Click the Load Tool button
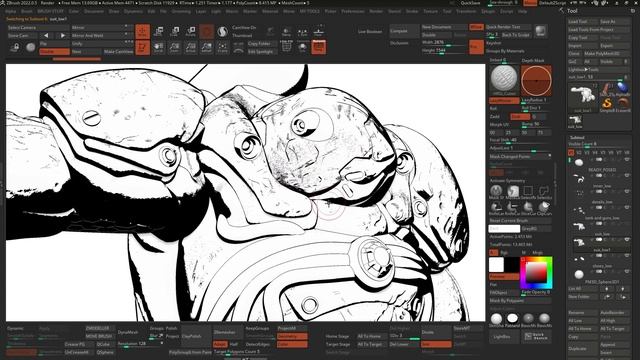The image size is (640, 360). point(582,21)
